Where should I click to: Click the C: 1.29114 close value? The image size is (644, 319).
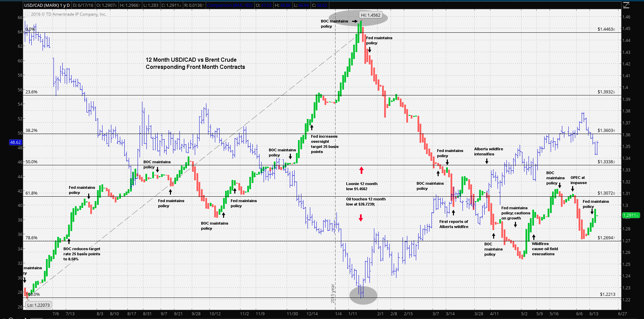(x=171, y=5)
